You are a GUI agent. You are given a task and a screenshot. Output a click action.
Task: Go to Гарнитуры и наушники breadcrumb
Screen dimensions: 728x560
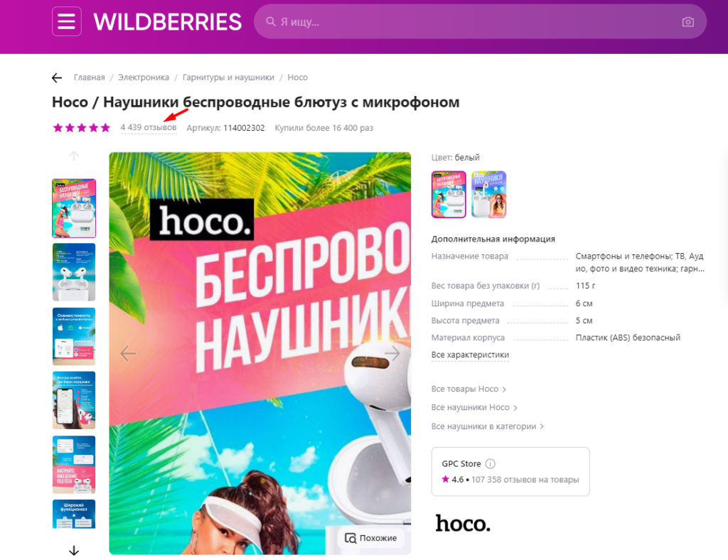tap(228, 77)
